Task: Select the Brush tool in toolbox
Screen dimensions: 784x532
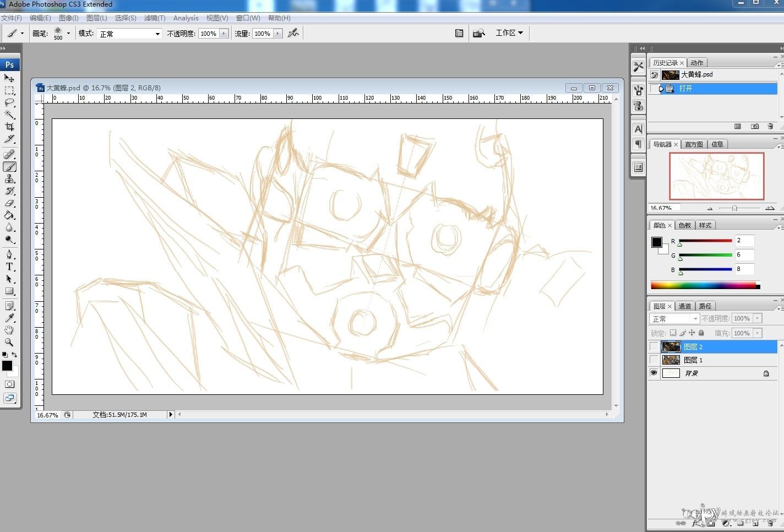Action: tap(9, 167)
